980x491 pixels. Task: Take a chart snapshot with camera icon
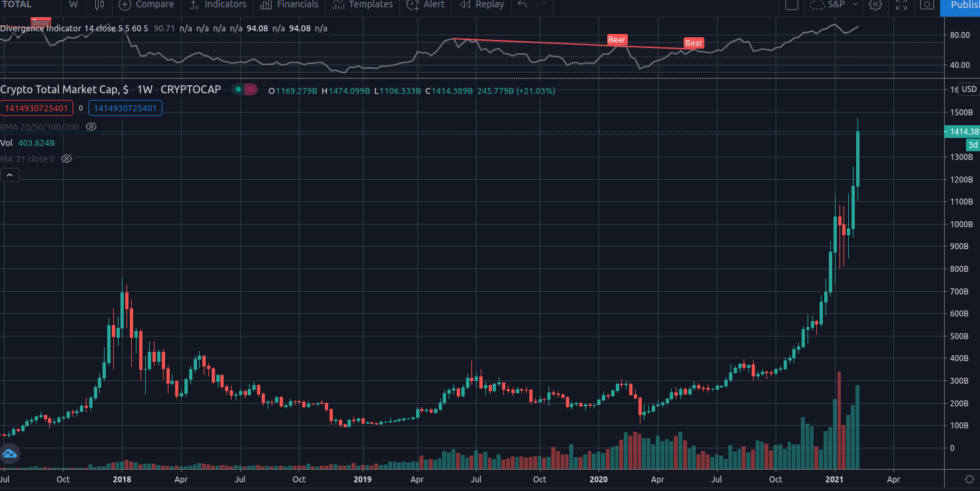click(927, 5)
